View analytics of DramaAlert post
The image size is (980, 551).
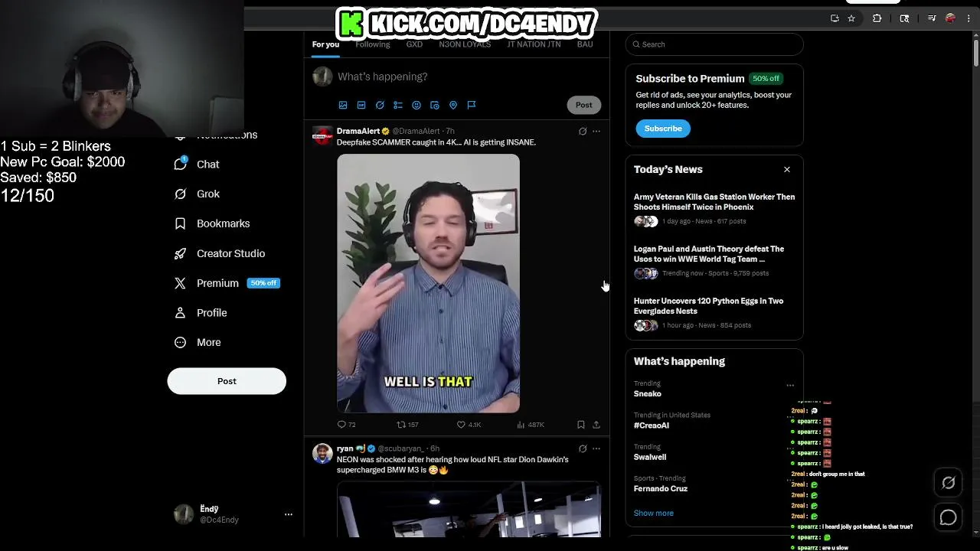click(531, 425)
